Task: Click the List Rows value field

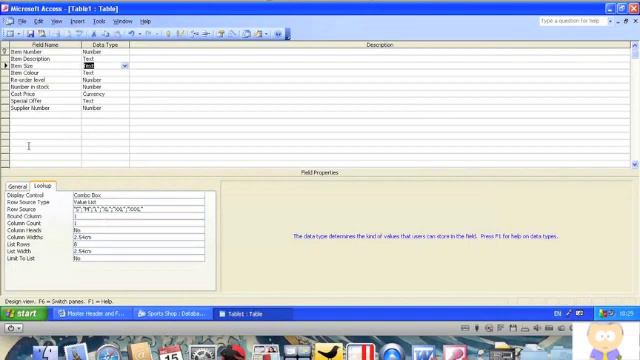Action: click(139, 244)
